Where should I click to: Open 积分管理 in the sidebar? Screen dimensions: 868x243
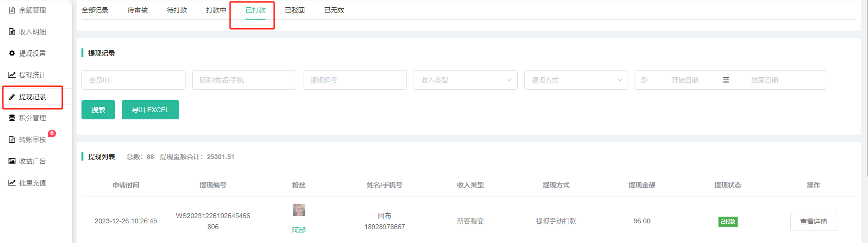coord(33,118)
